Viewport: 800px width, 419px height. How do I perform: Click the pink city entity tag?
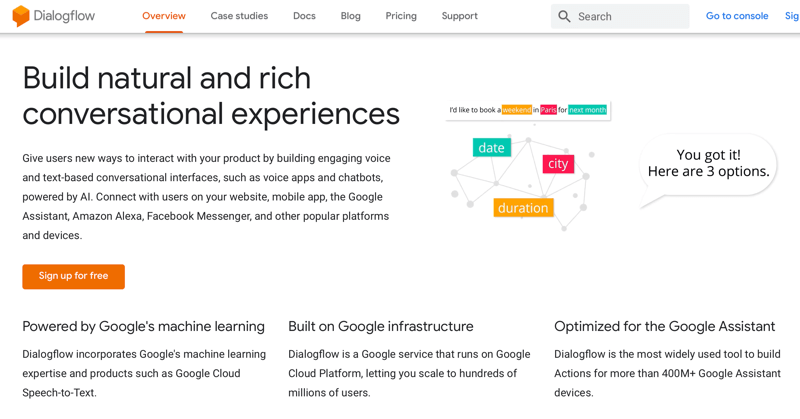point(558,164)
